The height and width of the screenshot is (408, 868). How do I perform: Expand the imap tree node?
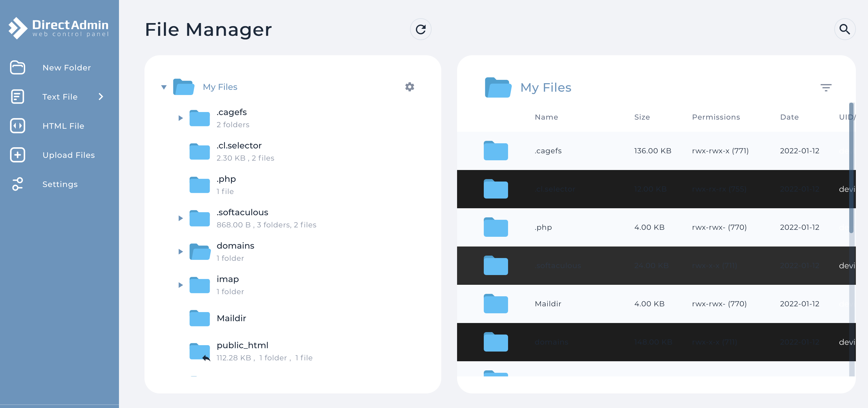[x=181, y=285]
